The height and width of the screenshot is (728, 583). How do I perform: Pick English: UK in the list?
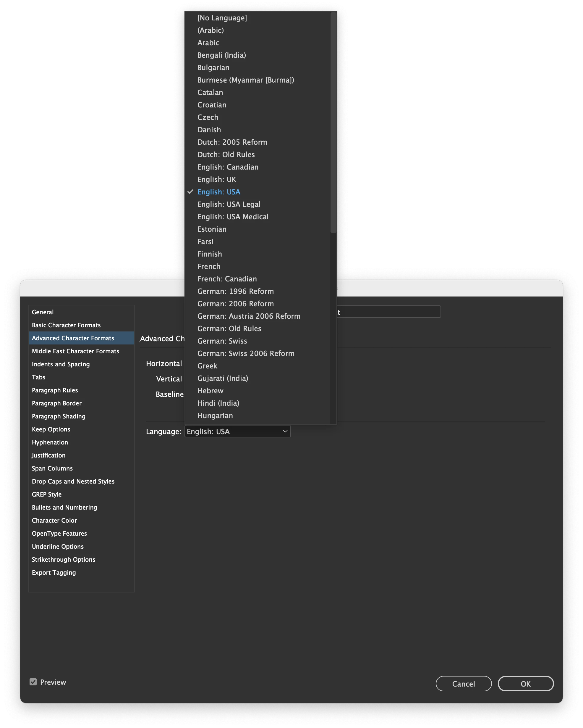tap(217, 179)
